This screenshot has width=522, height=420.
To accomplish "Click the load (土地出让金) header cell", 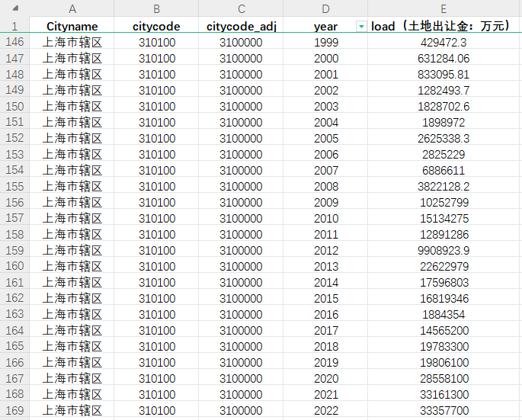I will (x=444, y=26).
